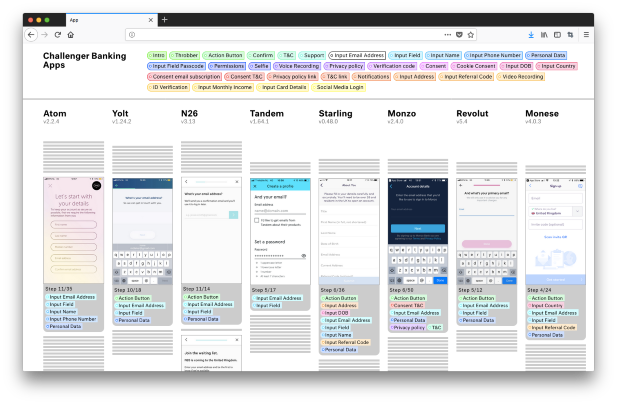617x404 pixels.
Task: Toggle the Selfie filter tag
Action: coord(260,66)
